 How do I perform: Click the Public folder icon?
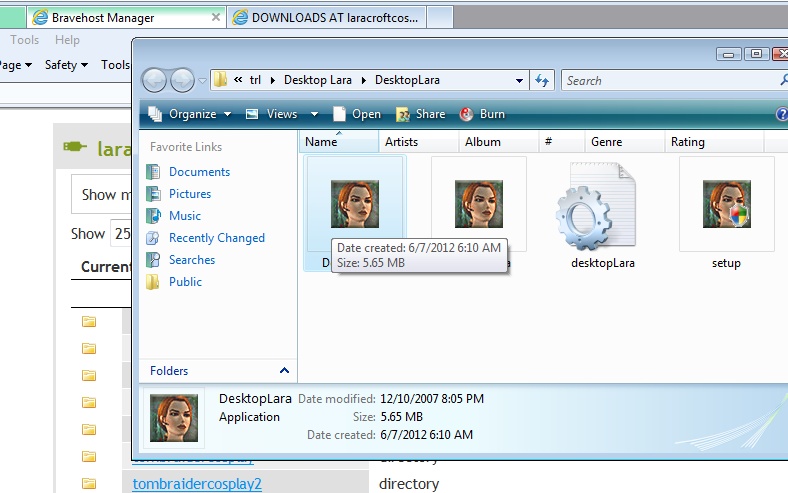tap(153, 282)
